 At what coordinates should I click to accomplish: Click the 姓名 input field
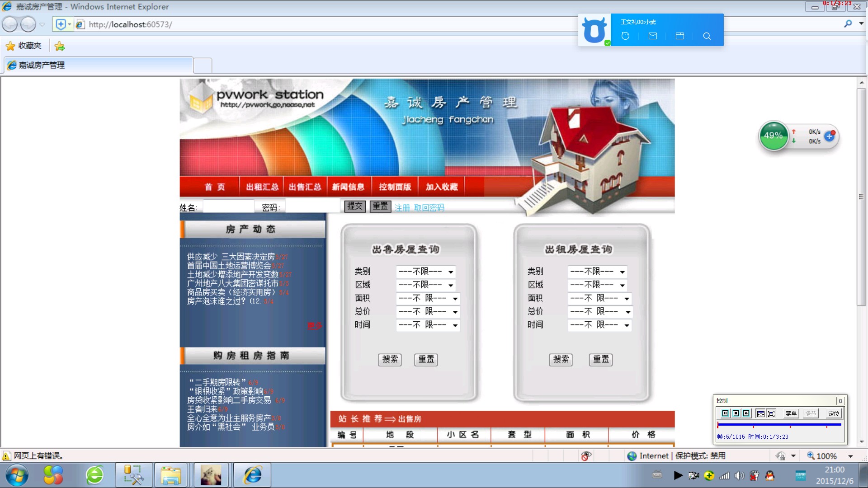(228, 206)
